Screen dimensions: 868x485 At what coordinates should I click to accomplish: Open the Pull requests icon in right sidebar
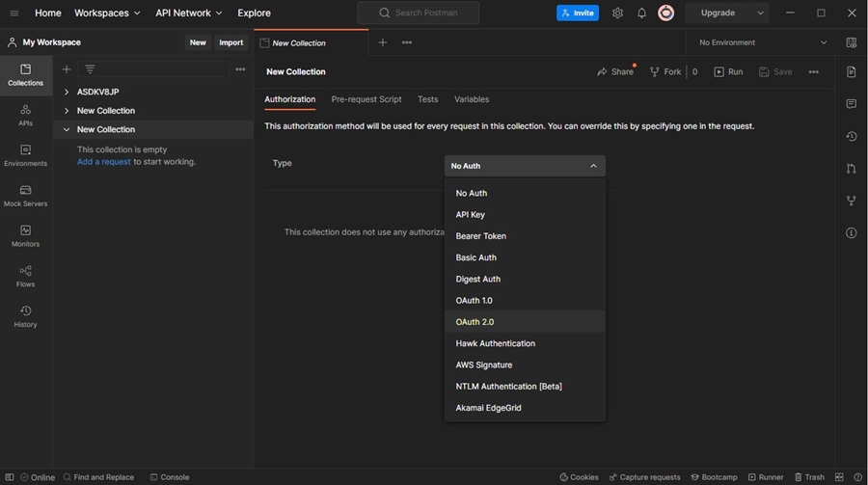click(852, 169)
